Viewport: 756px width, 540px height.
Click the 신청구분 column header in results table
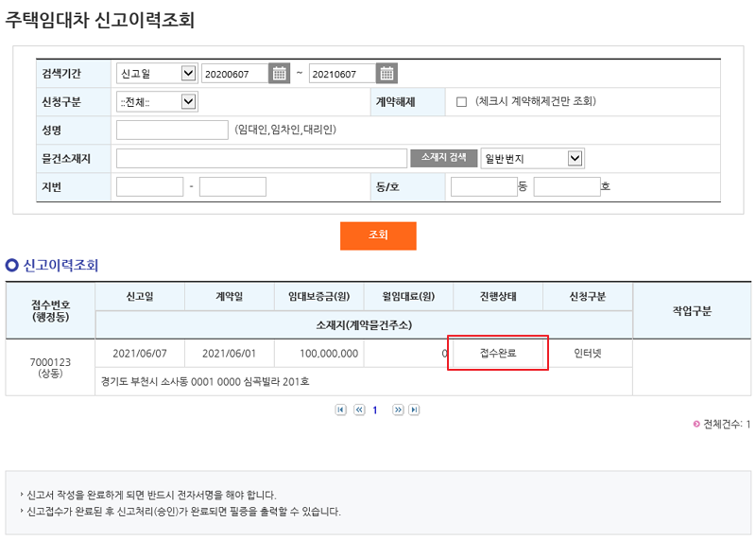[x=587, y=296]
